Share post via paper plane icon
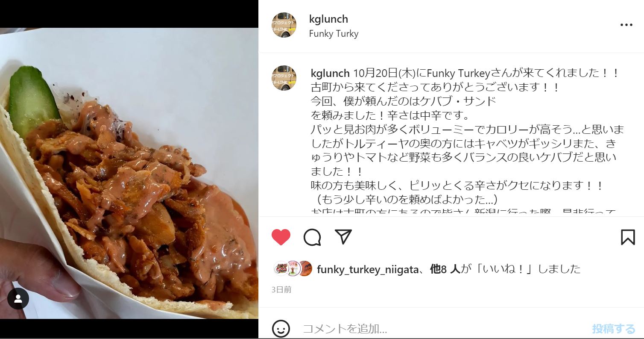644x339 pixels. [343, 237]
